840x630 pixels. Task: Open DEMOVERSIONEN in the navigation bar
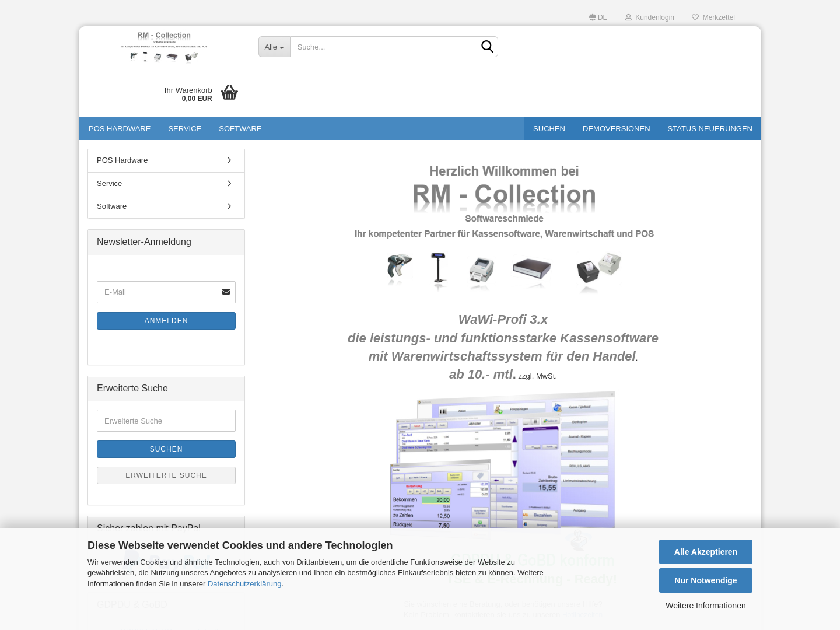pyautogui.click(x=617, y=128)
